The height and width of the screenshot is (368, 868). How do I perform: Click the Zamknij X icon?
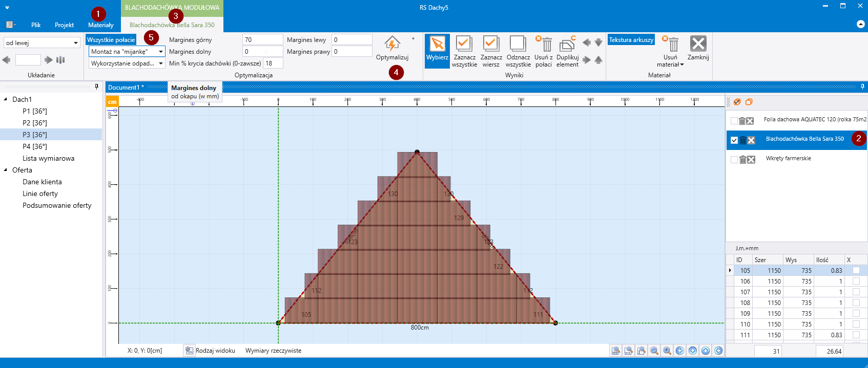point(698,44)
